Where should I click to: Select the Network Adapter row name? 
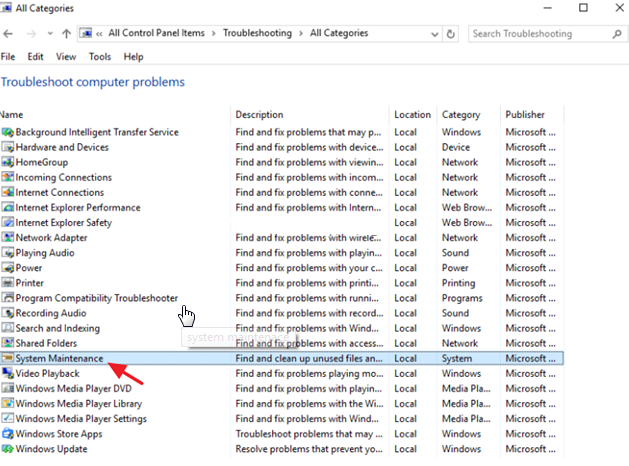click(51, 238)
